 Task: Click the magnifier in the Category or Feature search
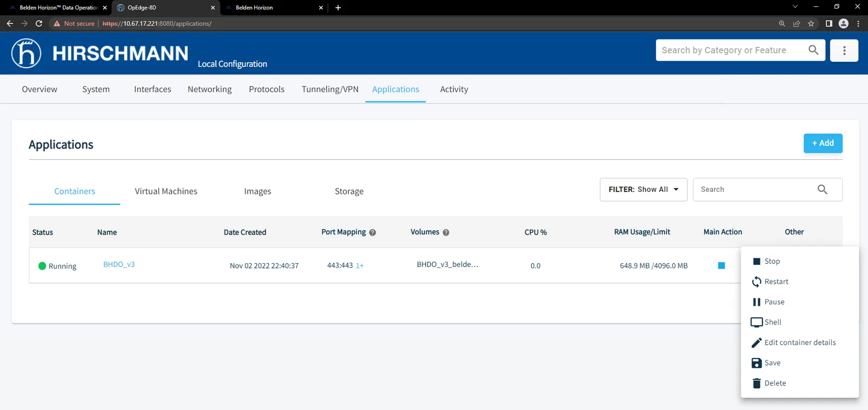click(x=813, y=50)
